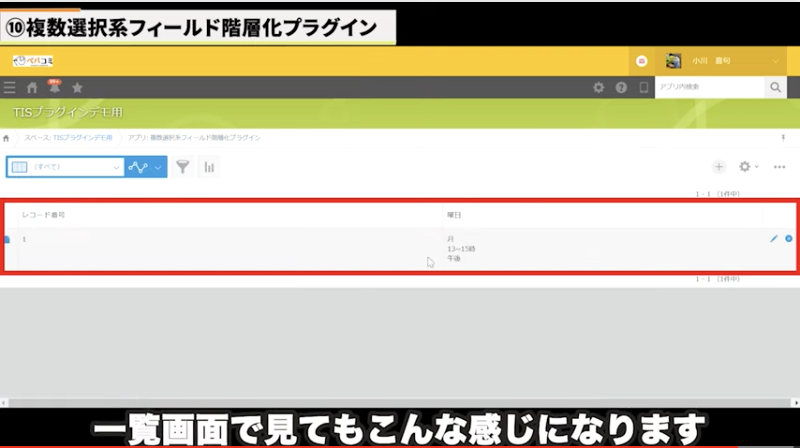Go to the portal home icon
Screen dimensions: 800x448
click(x=32, y=88)
